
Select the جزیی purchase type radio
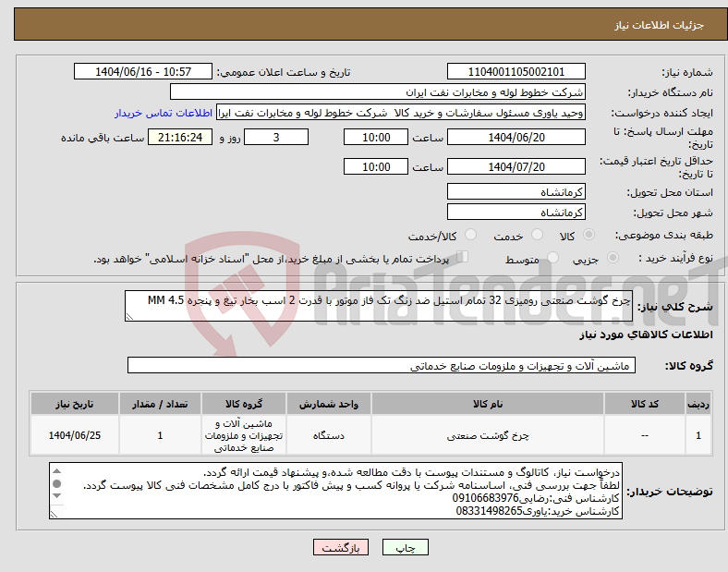pos(613,257)
